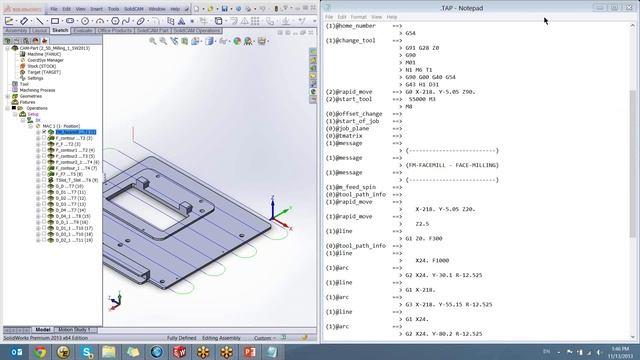Expand the F_contour2 ...T3 (5) operation
This screenshot has width=640, height=360.
(x=38, y=156)
